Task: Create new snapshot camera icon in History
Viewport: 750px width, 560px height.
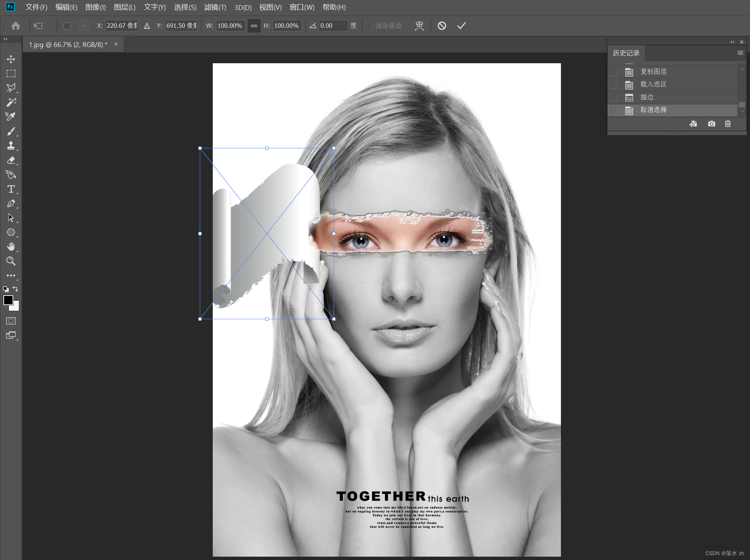Action: click(x=711, y=124)
